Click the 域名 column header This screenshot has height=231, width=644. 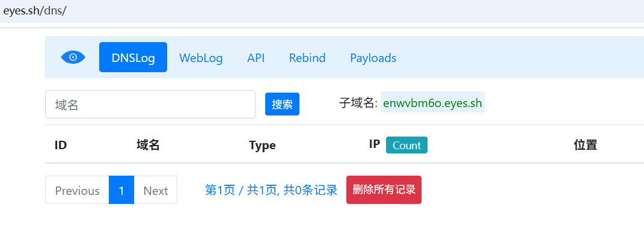click(148, 145)
